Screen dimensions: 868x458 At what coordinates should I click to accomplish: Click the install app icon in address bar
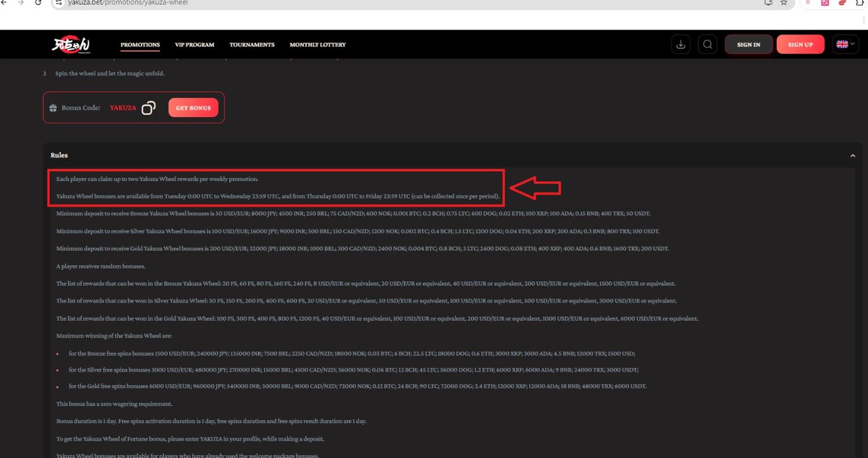point(768,3)
